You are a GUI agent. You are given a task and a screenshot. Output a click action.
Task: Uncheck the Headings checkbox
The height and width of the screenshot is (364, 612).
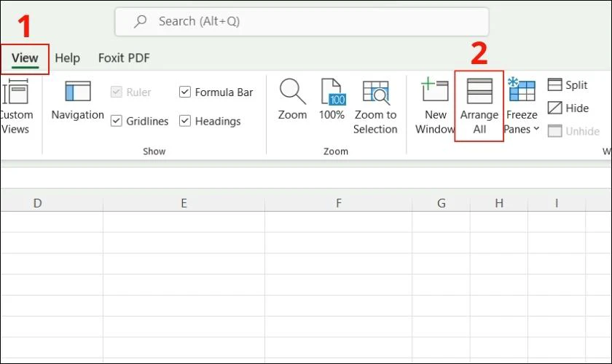pos(185,121)
